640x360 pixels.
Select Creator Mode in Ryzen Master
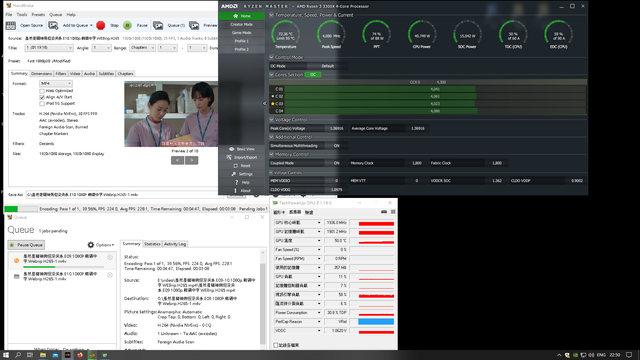coord(241,24)
